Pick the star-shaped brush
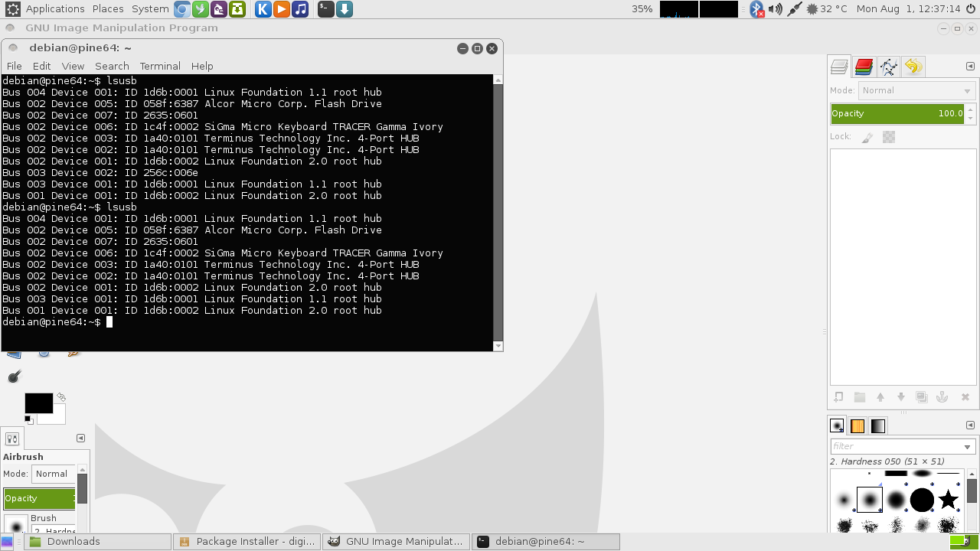Viewport: 980px width, 551px height. (948, 500)
